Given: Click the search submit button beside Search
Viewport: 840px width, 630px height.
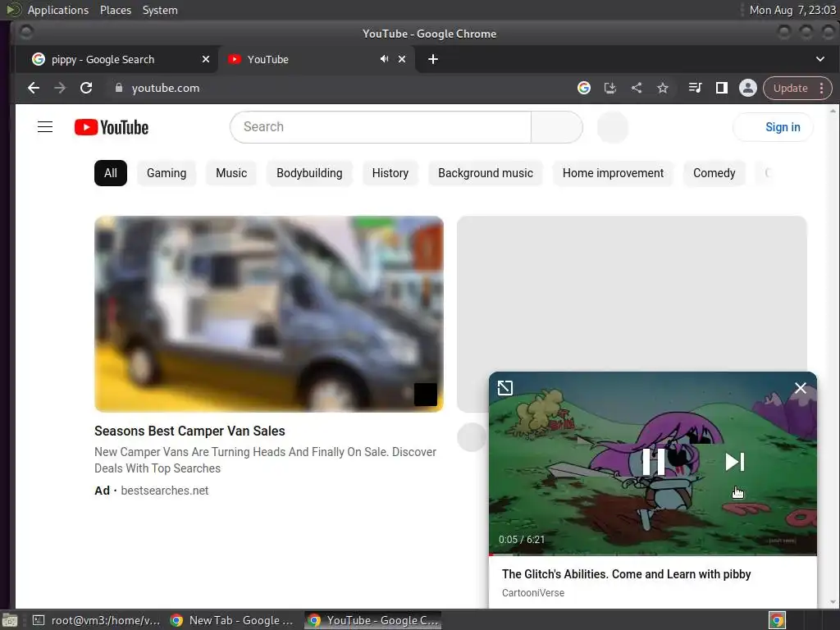Looking at the screenshot, I should (557, 127).
